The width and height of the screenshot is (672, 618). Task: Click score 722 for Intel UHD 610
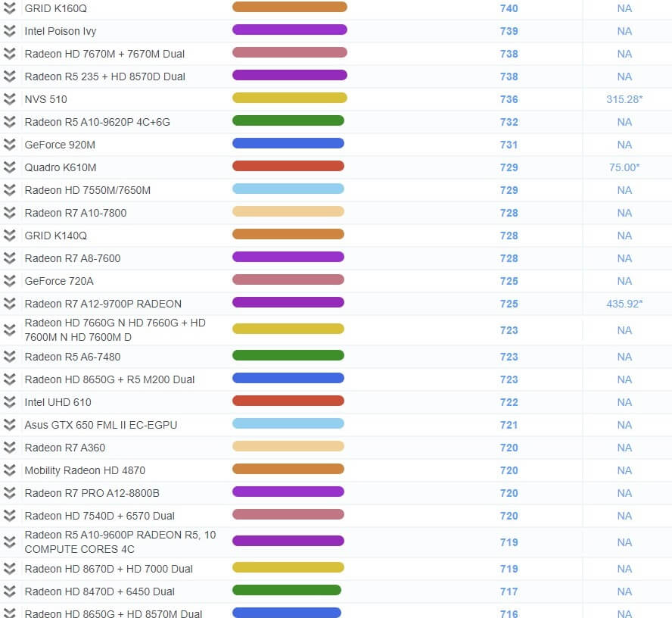point(509,403)
